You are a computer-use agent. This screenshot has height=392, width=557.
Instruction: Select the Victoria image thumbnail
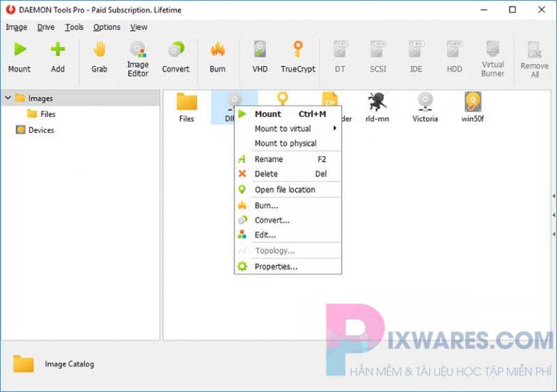point(425,107)
